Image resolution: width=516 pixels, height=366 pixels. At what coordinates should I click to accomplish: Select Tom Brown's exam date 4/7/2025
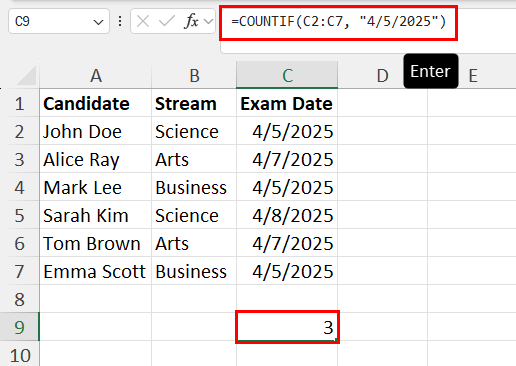point(287,244)
